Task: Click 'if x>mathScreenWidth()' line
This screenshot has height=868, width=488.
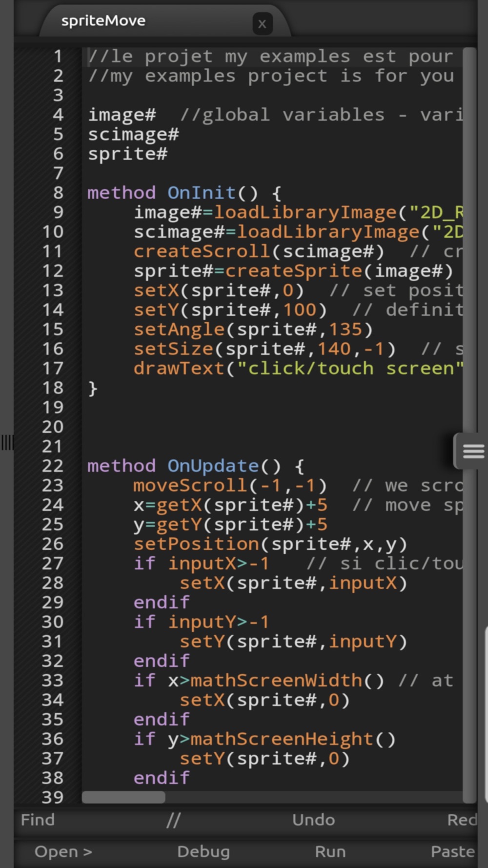Action: (x=259, y=681)
